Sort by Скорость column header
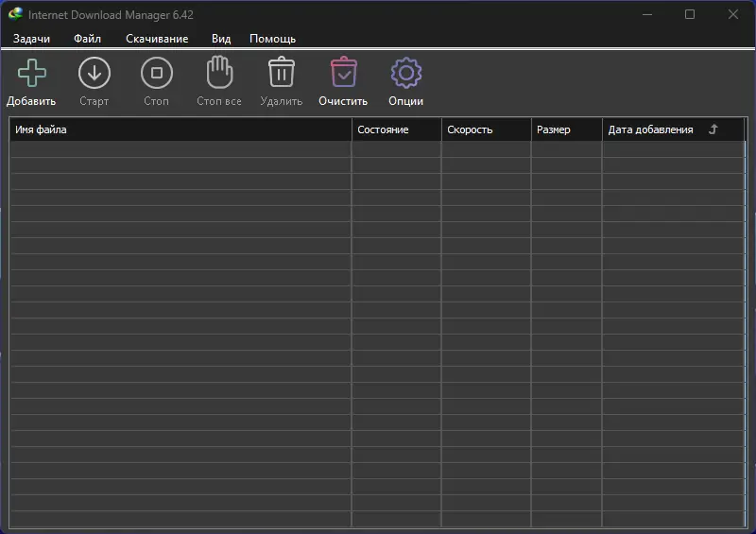This screenshot has width=756, height=534. click(x=486, y=129)
